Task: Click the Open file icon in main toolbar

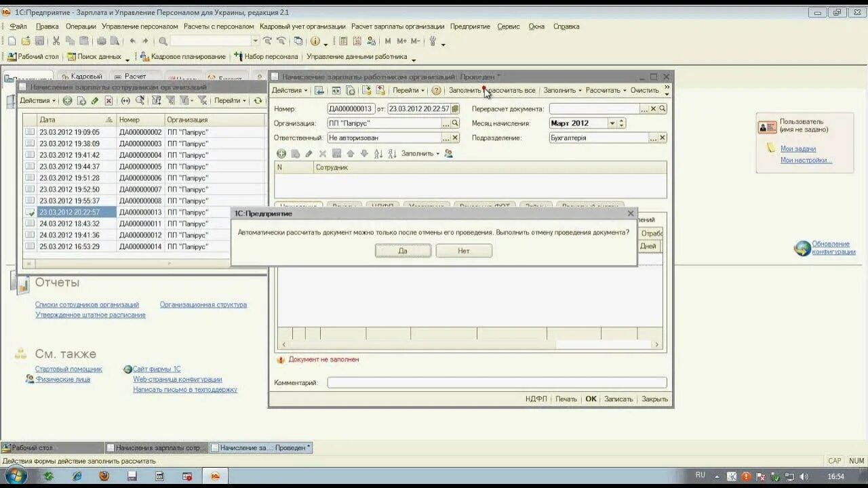Action: tap(26, 41)
